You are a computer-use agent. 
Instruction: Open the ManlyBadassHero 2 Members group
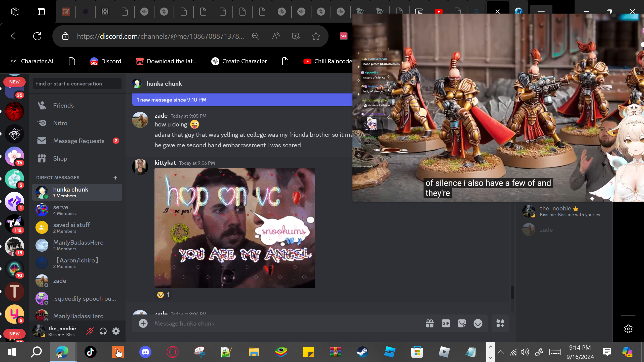click(x=77, y=245)
